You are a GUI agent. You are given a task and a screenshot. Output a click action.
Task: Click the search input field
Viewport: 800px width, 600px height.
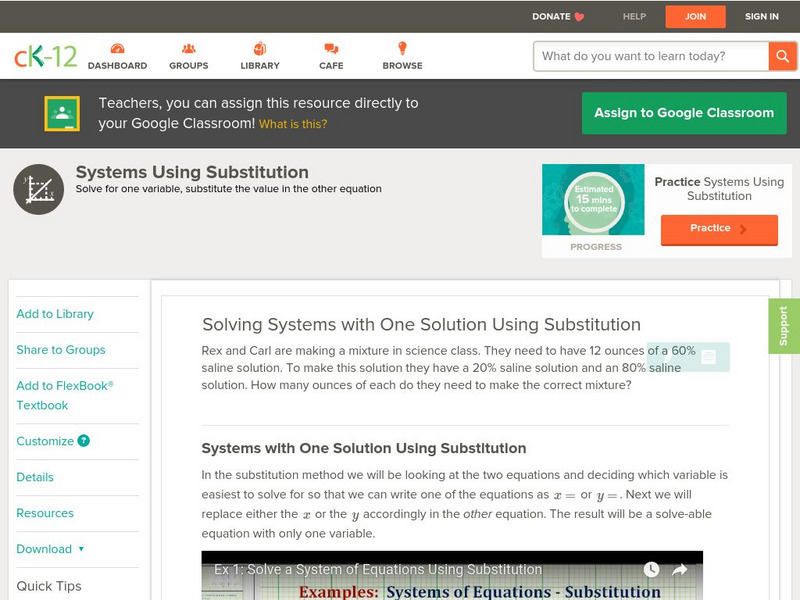[651, 56]
